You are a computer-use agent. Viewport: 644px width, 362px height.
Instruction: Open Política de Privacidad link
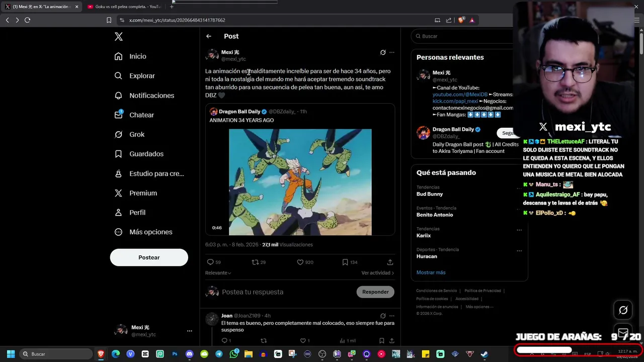click(x=482, y=291)
